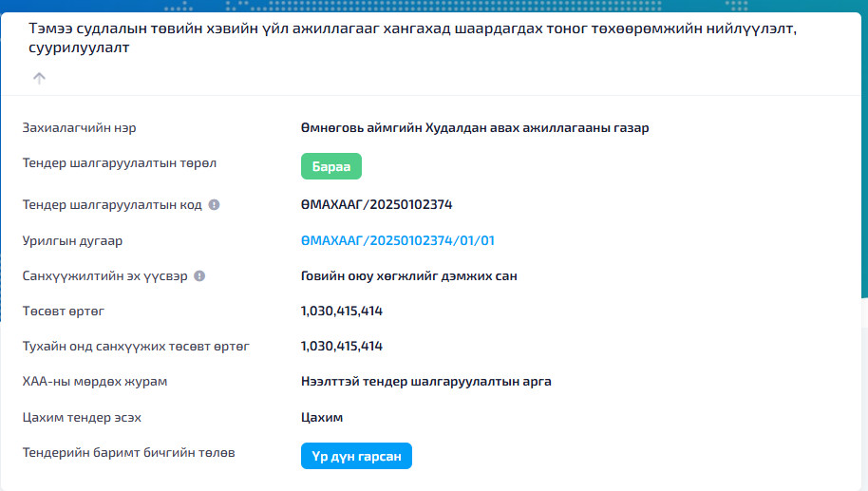Click the green Бараа badge
The image size is (868, 491).
pyautogui.click(x=331, y=166)
